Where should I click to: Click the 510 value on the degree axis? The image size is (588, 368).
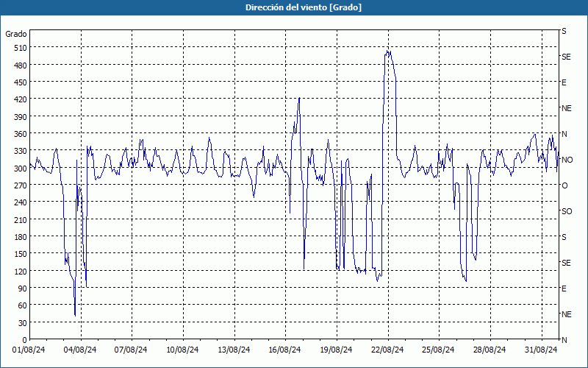point(21,48)
